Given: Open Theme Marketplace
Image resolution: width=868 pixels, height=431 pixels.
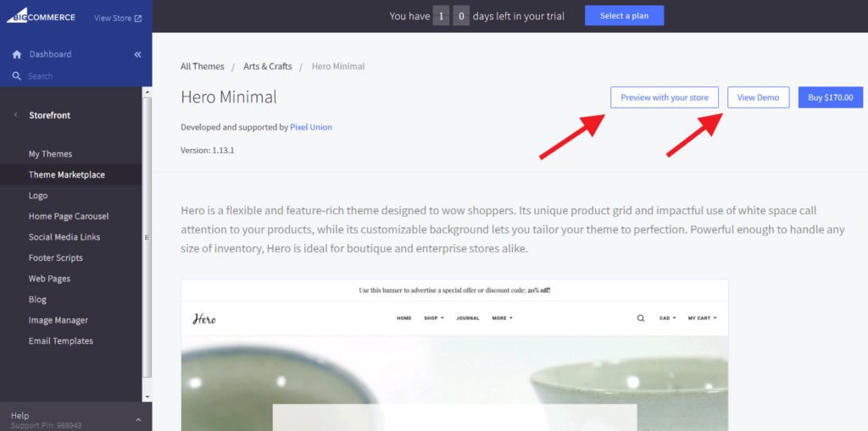Looking at the screenshot, I should click(66, 174).
